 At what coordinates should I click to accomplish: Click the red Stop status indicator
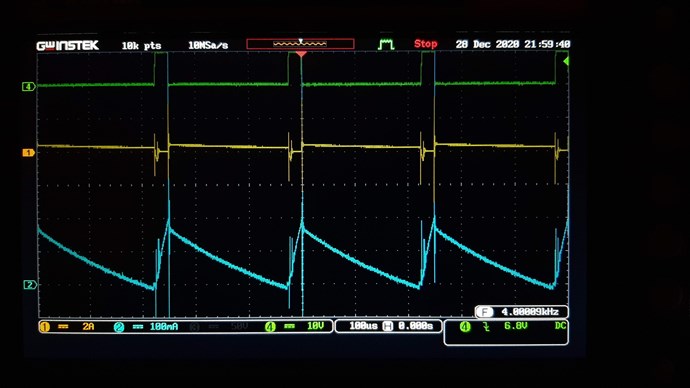(x=426, y=44)
